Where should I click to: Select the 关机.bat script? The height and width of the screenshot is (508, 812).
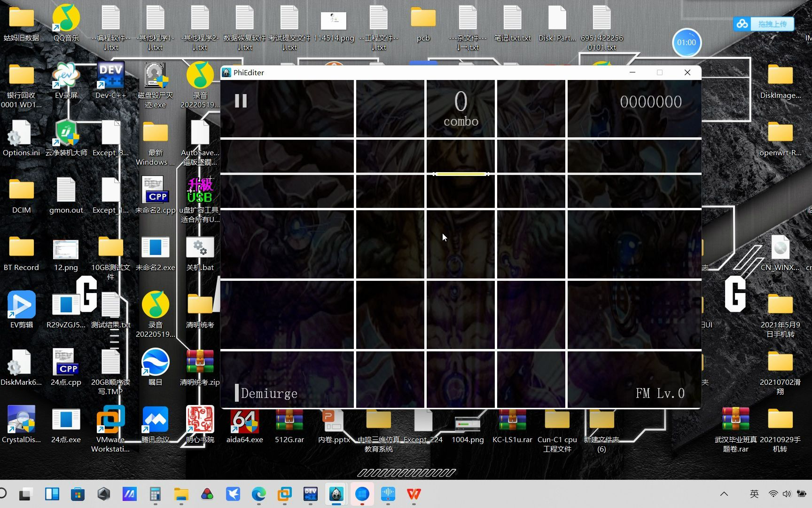point(200,252)
